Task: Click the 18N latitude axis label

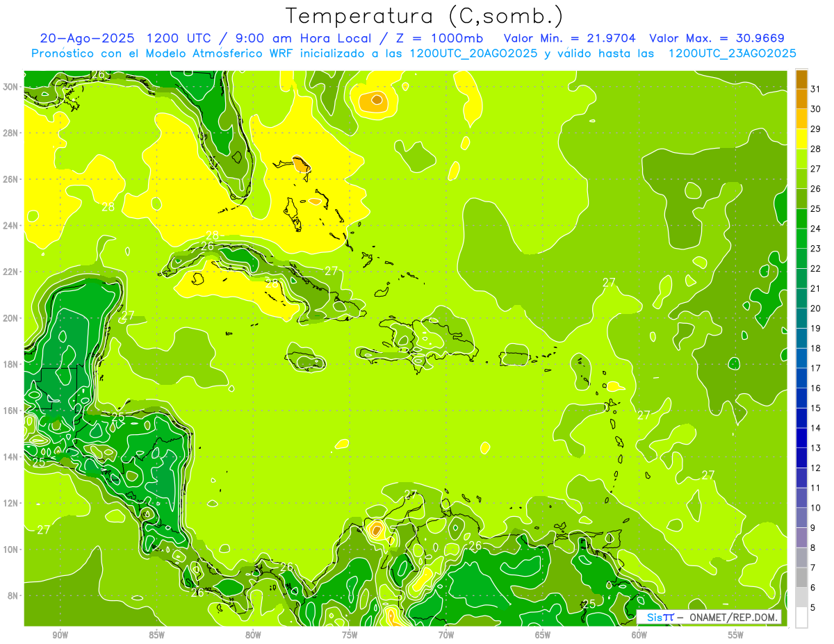Action: [x=11, y=363]
